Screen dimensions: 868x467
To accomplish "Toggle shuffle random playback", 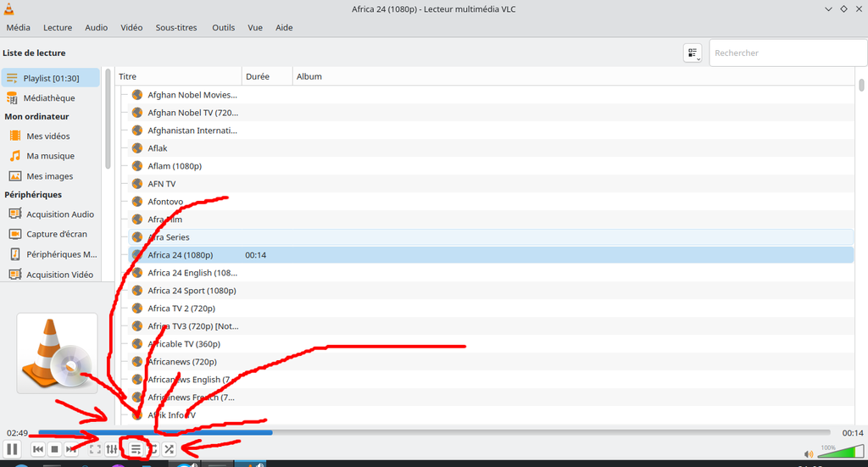I will 170,449.
